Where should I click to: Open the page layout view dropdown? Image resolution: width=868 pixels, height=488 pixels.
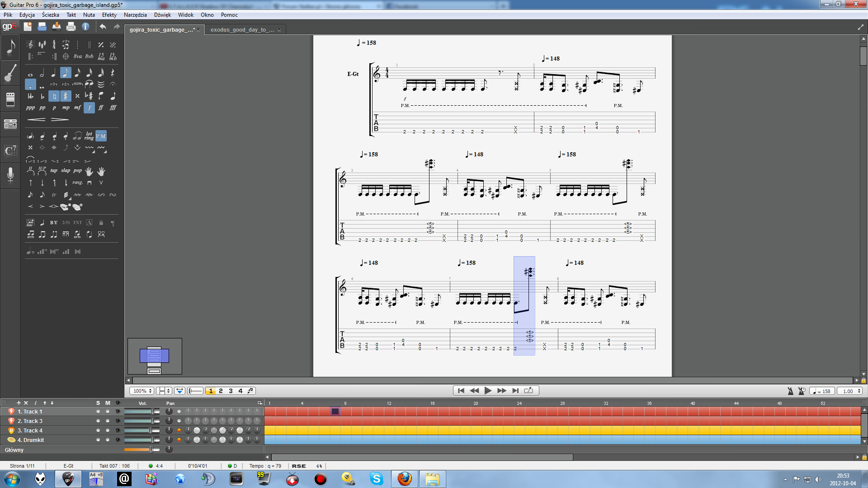tap(164, 391)
